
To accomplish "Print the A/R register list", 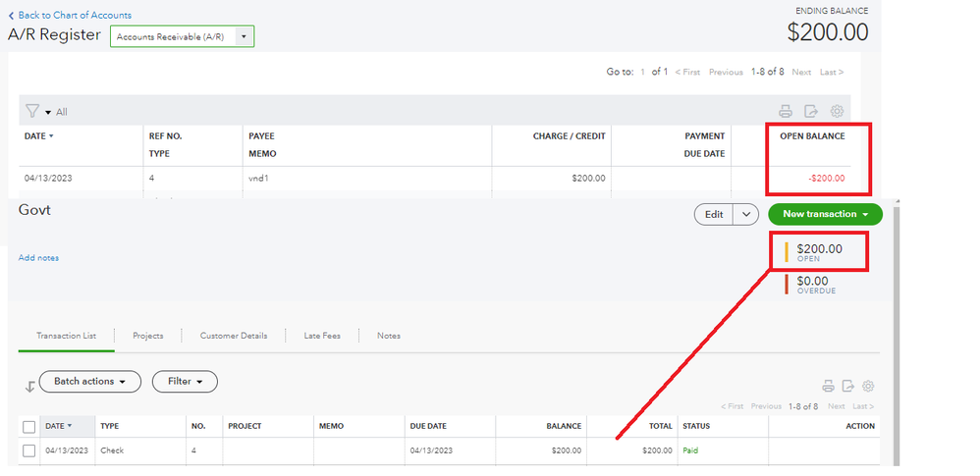I will [785, 112].
